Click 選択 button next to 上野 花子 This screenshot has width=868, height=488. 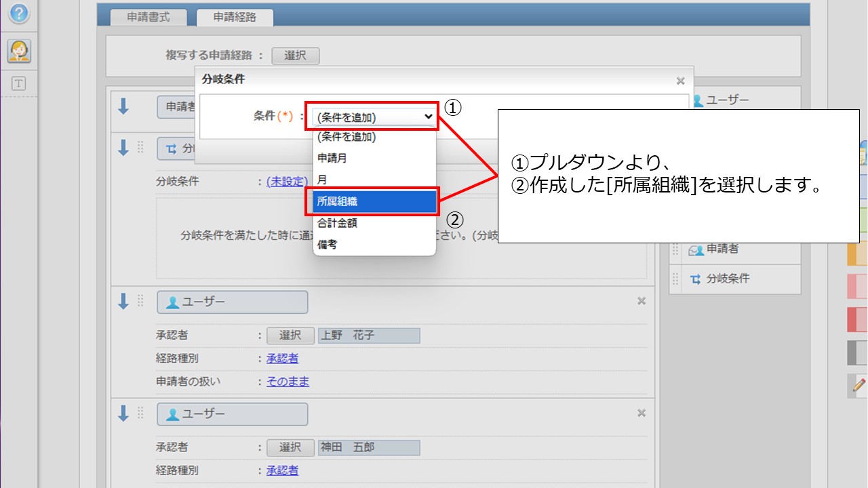[x=290, y=335]
